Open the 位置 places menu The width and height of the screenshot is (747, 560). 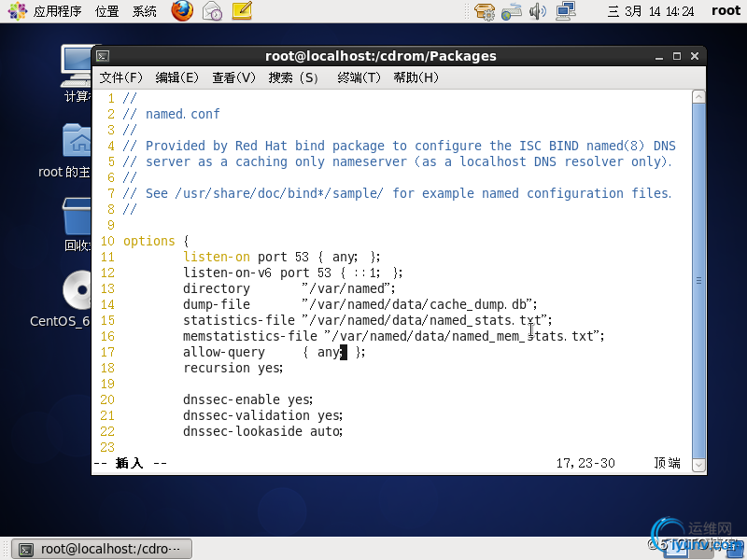pos(106,11)
